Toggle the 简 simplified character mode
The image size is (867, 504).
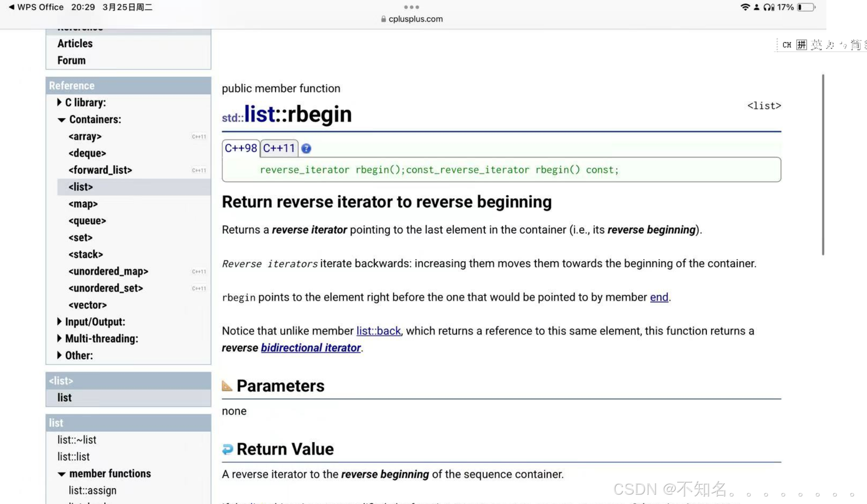(x=856, y=45)
